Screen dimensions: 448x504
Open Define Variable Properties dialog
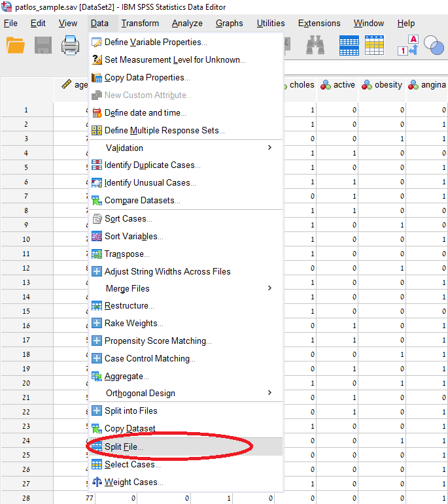(x=156, y=42)
